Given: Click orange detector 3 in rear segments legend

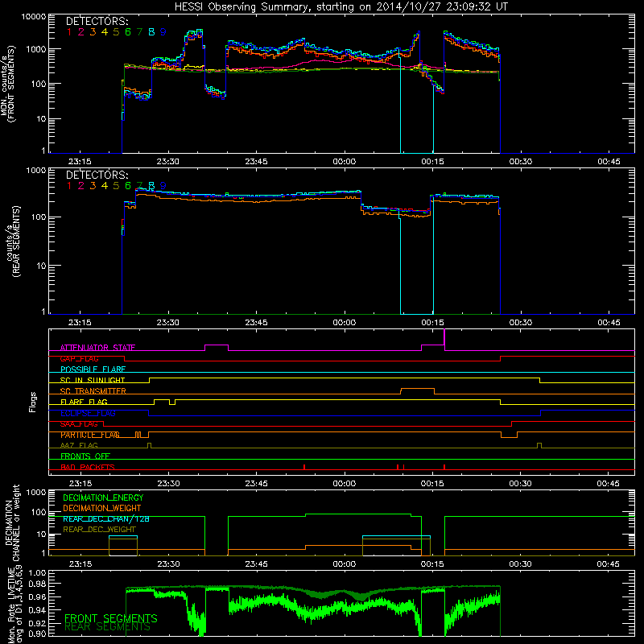Looking at the screenshot, I should (x=93, y=186).
